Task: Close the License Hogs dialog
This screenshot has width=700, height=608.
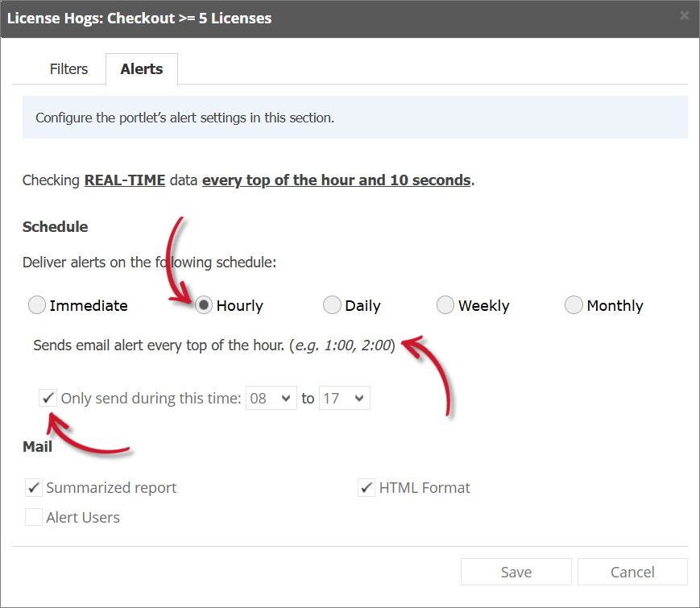Action: click(x=685, y=14)
